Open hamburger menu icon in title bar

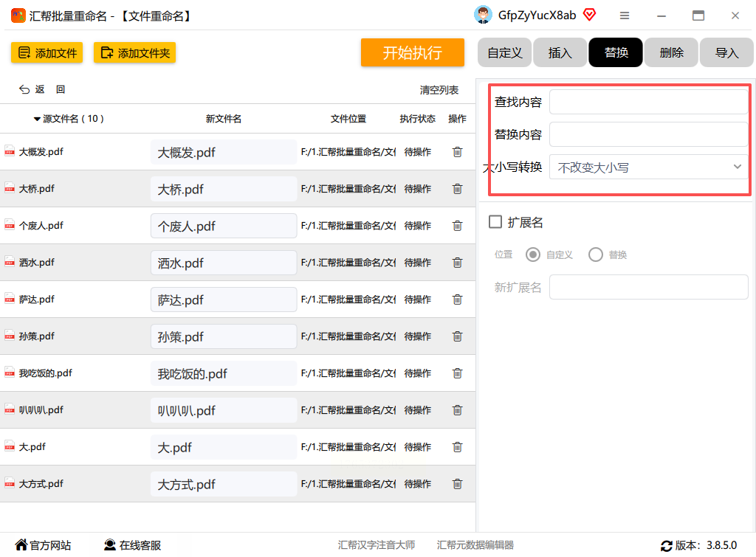(x=625, y=16)
